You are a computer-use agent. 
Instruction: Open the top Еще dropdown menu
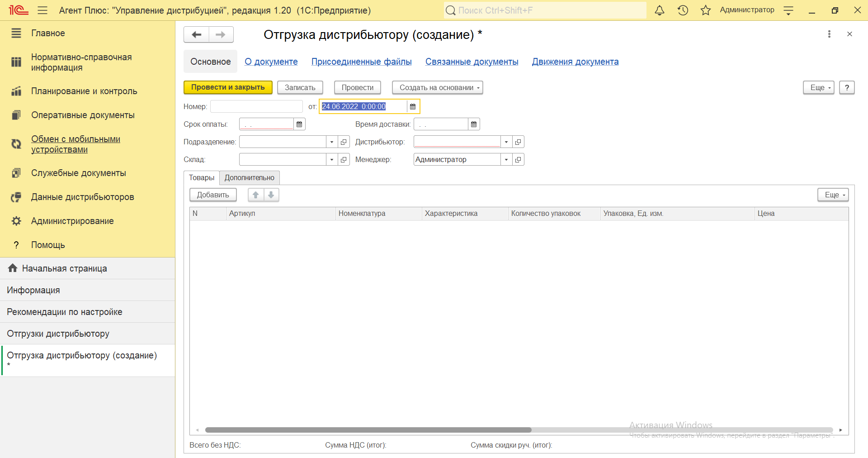click(819, 87)
